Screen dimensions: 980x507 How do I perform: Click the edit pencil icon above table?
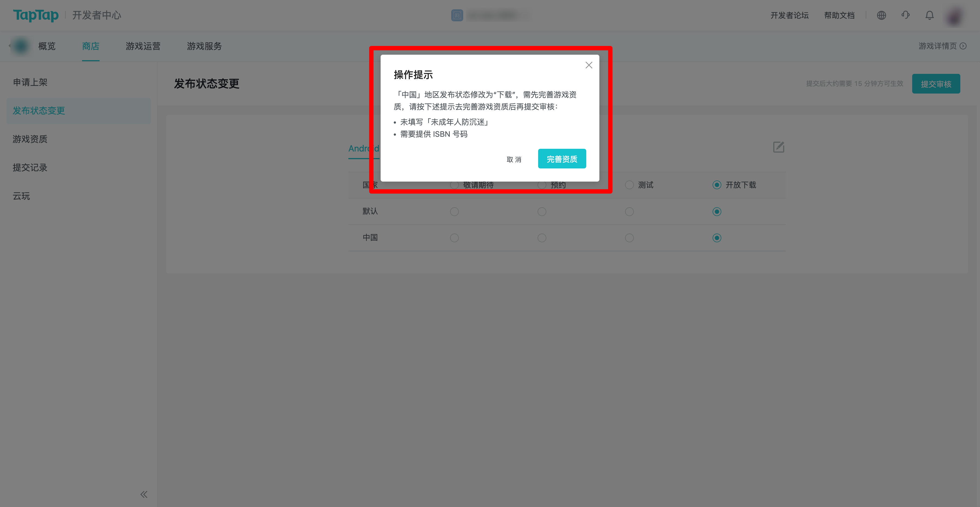point(778,147)
